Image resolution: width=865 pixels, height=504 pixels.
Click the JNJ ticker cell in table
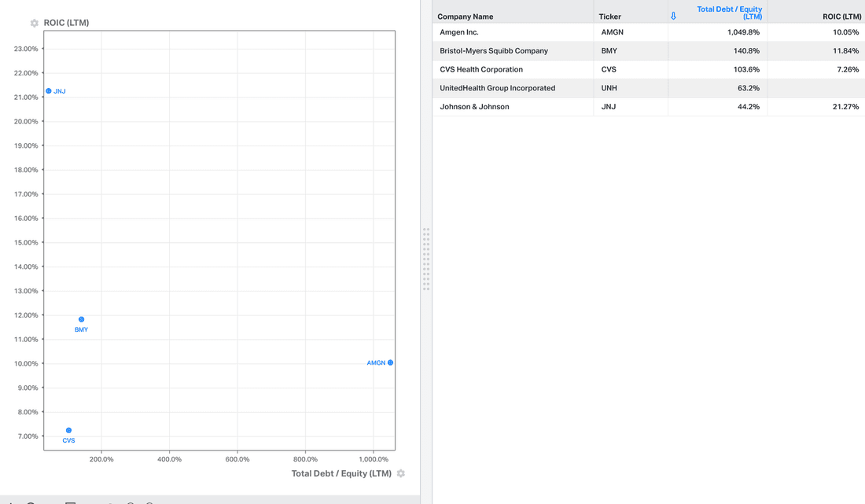coord(608,107)
